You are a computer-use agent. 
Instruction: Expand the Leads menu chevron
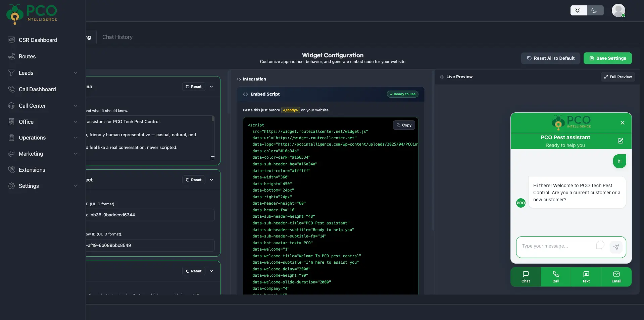(76, 73)
